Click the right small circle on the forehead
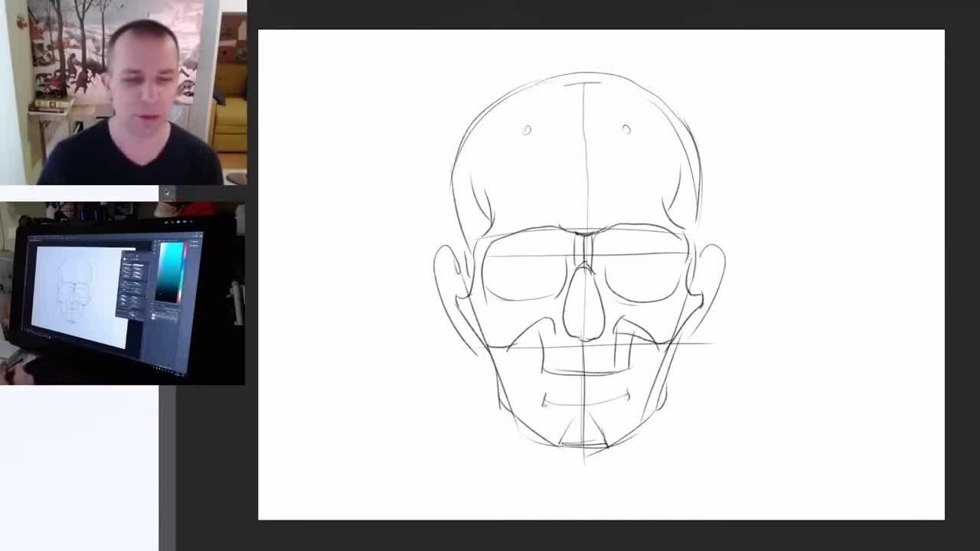 626,129
